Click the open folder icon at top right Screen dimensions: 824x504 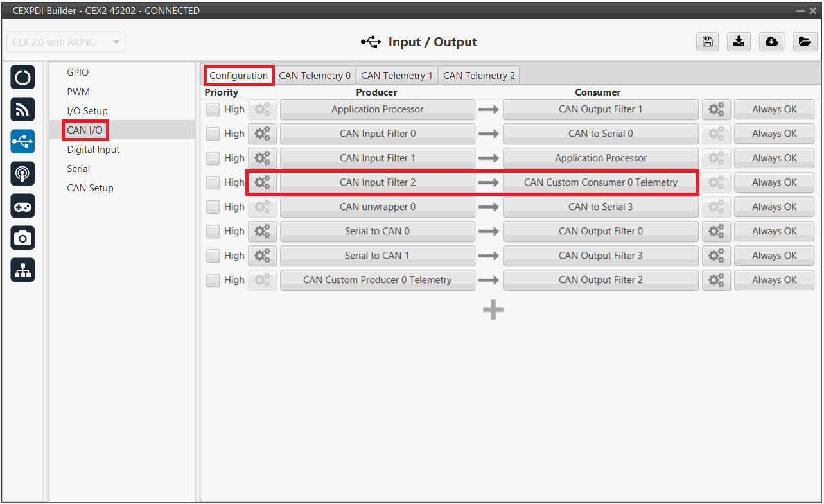(x=803, y=42)
